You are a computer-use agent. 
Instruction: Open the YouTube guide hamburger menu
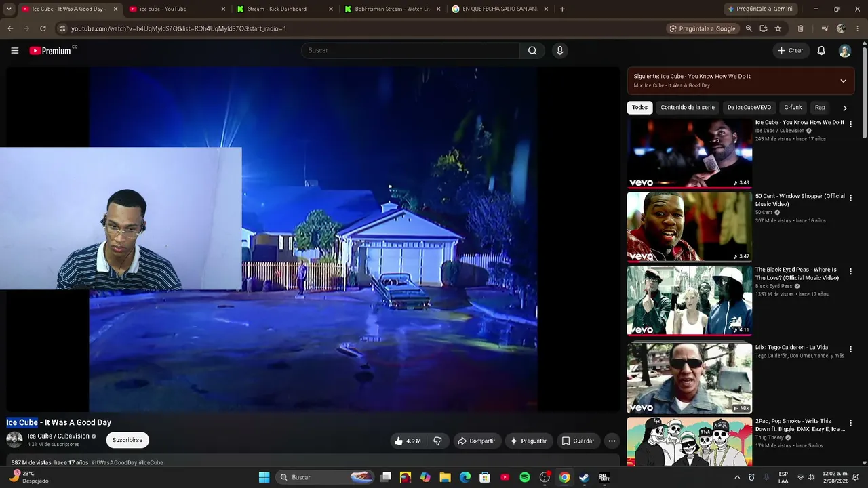pyautogui.click(x=14, y=51)
